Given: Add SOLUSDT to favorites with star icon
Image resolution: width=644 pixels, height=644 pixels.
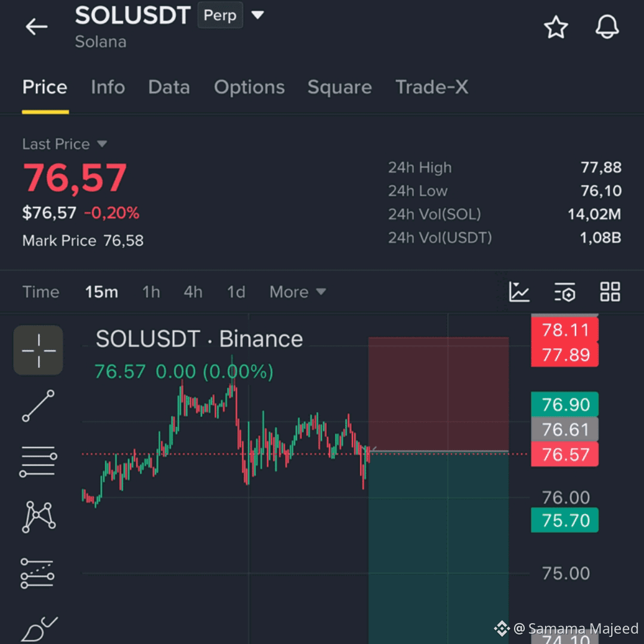Looking at the screenshot, I should click(x=556, y=27).
